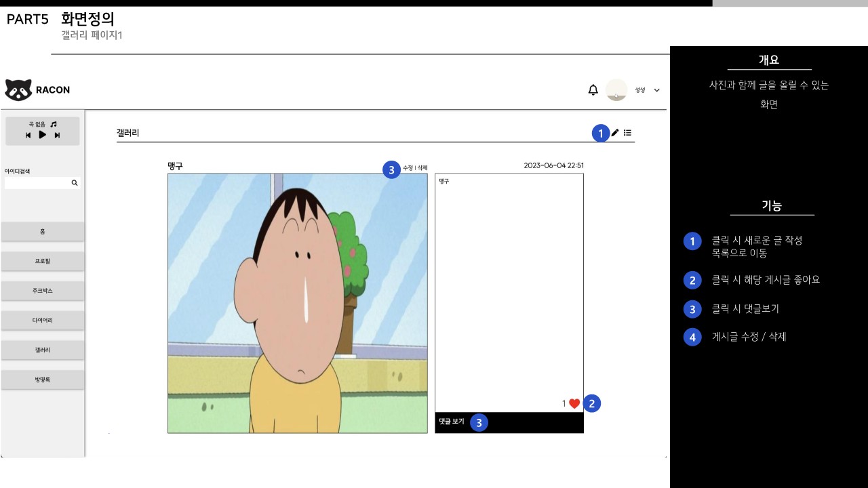This screenshot has height=488, width=868.
Task: Select 갤러리 in the sidebar
Action: point(42,350)
